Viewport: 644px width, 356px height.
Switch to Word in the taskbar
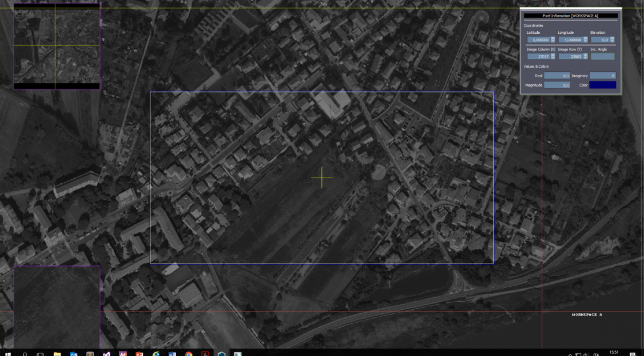coord(172,353)
